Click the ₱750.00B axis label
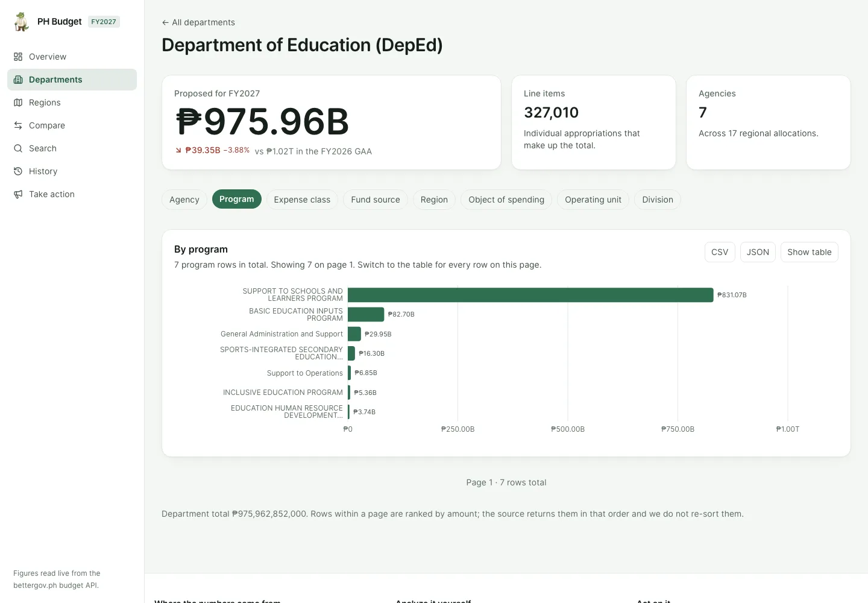The image size is (868, 603). point(678,429)
